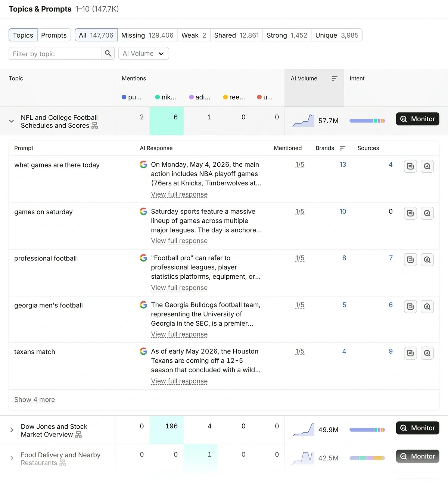448x485 pixels.
Task: Click the inspect icon for 'georgia men's football'
Action: (427, 307)
